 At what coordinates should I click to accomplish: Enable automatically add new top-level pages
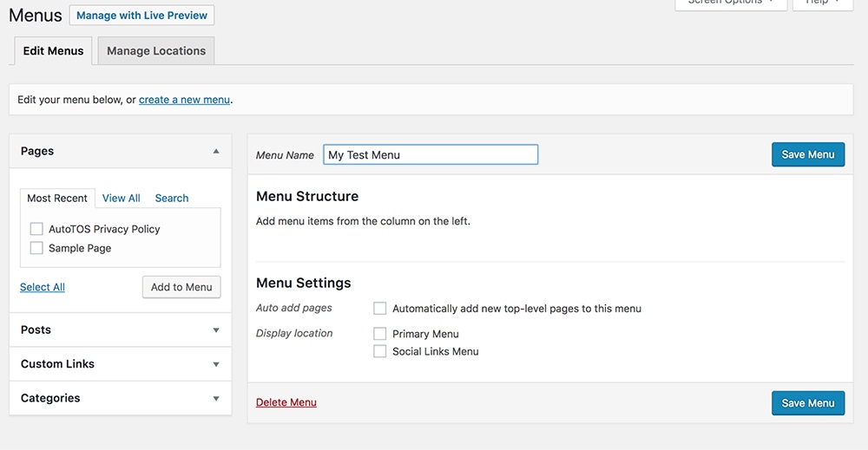[x=379, y=308]
